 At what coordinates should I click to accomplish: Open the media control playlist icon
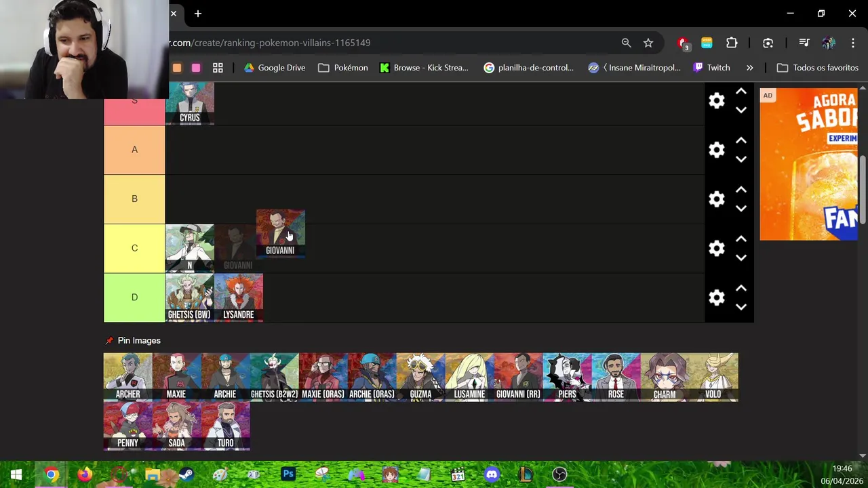pyautogui.click(x=804, y=43)
